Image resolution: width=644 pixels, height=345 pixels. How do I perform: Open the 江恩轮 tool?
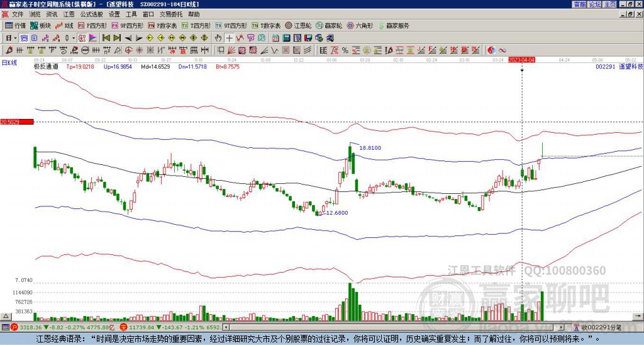pyautogui.click(x=299, y=25)
